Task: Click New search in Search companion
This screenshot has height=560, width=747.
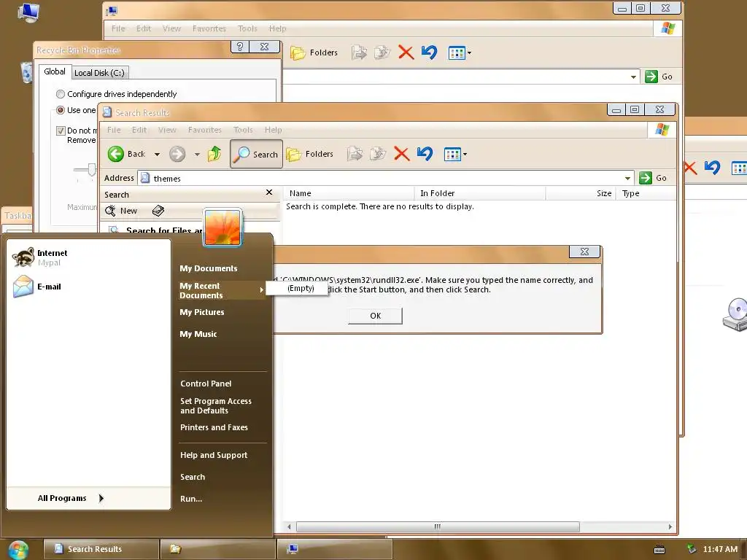Action: [x=121, y=211]
